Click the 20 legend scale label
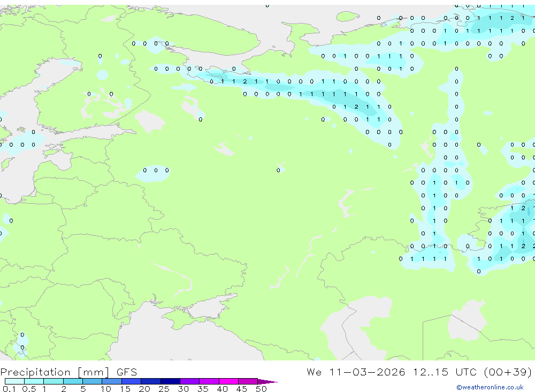Viewport: 535px width, 392px height. [x=144, y=389]
